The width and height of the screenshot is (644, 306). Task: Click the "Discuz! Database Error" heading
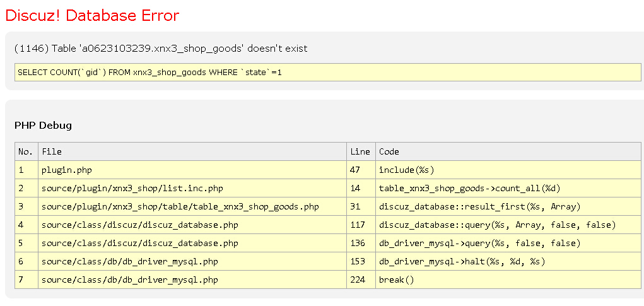pos(92,16)
